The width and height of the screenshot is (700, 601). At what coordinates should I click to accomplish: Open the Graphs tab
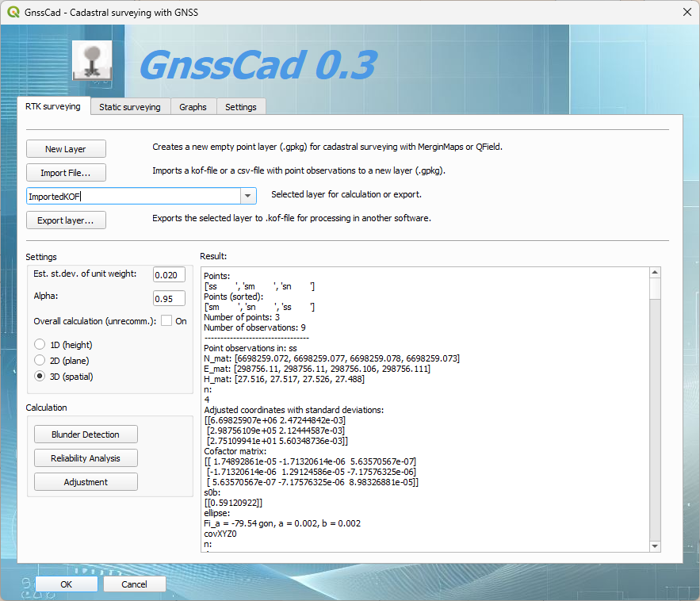[193, 107]
